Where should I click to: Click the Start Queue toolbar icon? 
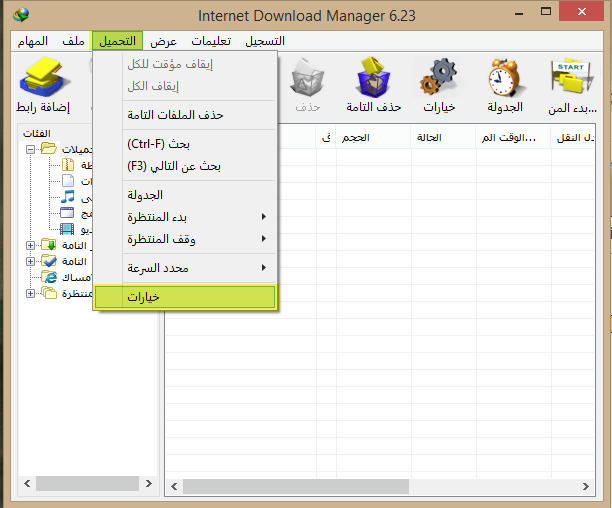572,76
